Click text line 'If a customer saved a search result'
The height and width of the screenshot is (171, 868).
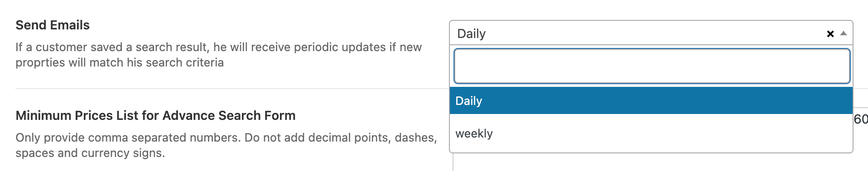click(x=218, y=47)
